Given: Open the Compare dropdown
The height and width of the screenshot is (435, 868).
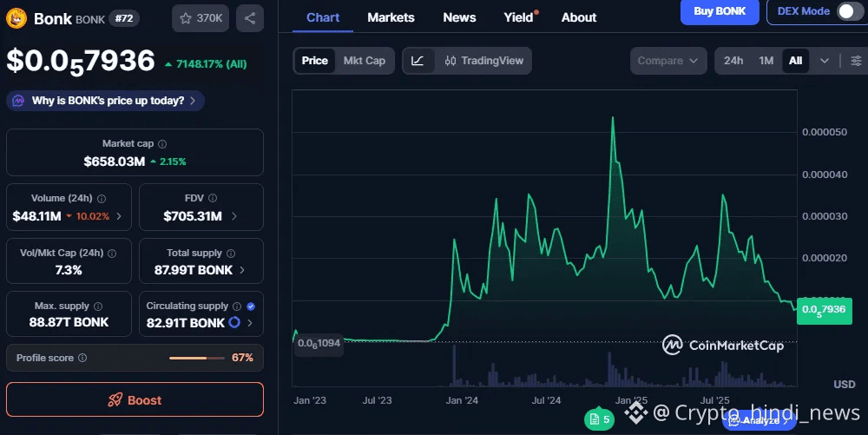Looking at the screenshot, I should point(668,61).
